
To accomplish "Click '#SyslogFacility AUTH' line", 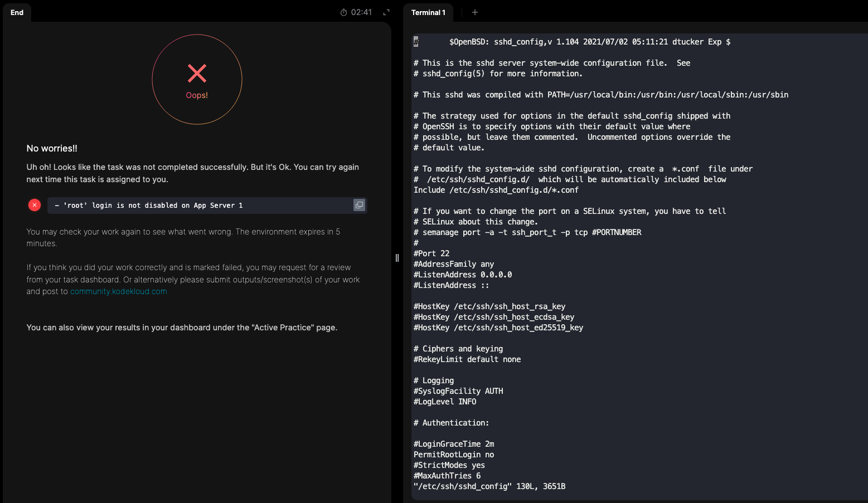I will (x=458, y=391).
